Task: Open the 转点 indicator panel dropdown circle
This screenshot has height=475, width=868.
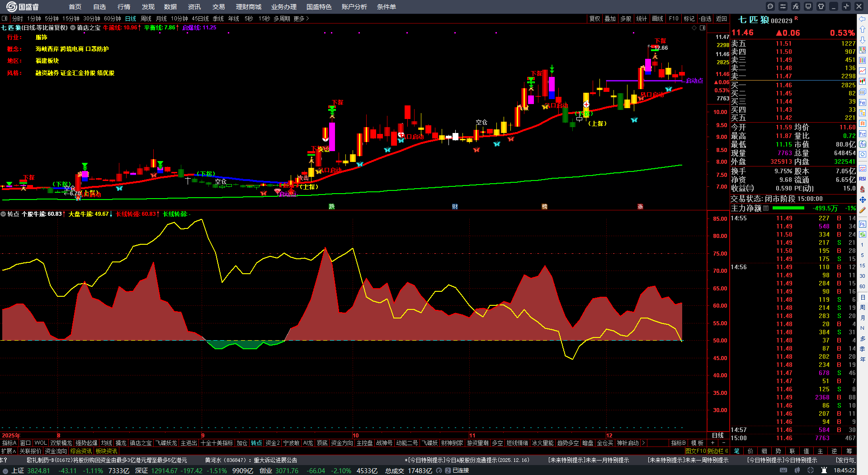Action: click(3, 214)
